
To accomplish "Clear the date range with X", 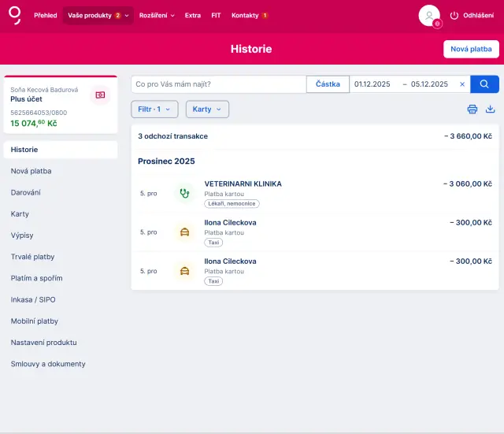I will [462, 84].
